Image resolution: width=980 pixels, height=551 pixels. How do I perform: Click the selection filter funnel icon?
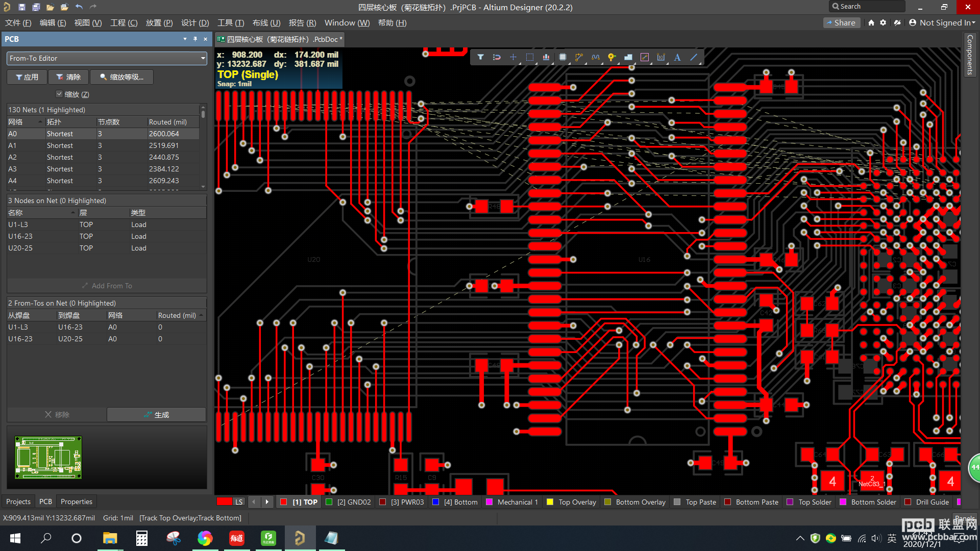pos(480,57)
